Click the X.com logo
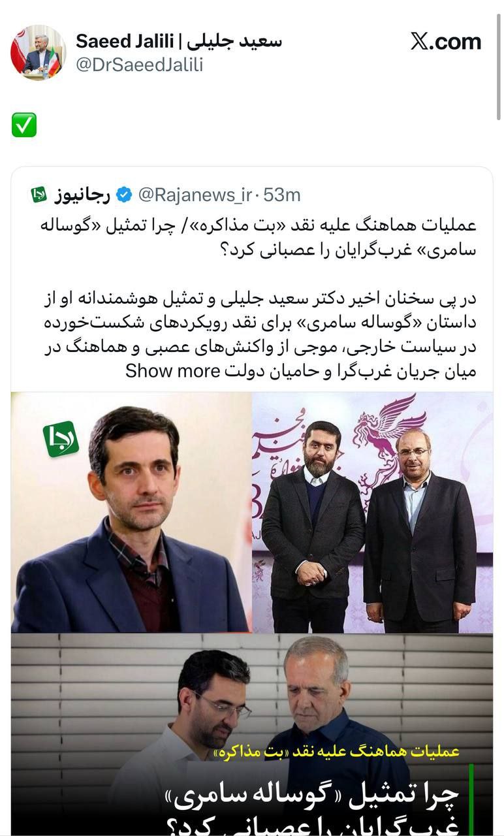Image resolution: width=504 pixels, height=836 pixels. [x=446, y=42]
